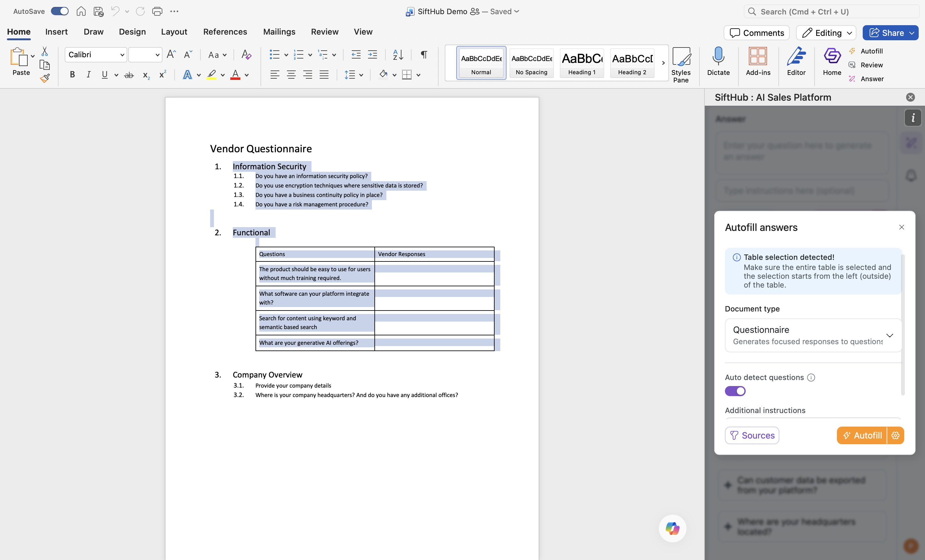Screen dimensions: 925x560
Task: Toggle strikethrough formatting
Action: 129,75
